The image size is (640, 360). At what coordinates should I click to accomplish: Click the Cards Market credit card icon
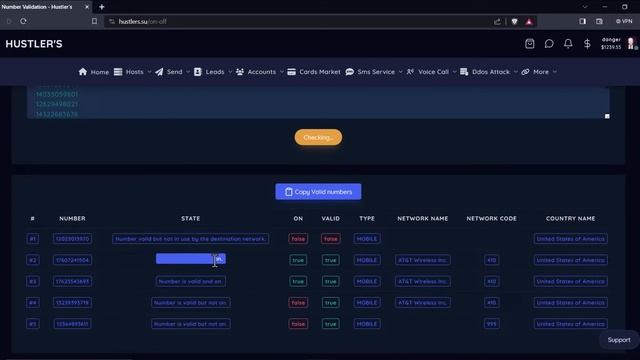point(291,72)
